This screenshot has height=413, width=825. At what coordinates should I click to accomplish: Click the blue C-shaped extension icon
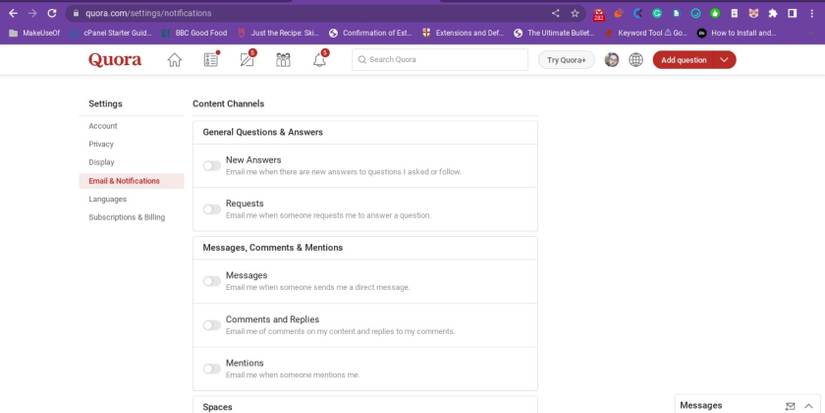click(x=638, y=14)
